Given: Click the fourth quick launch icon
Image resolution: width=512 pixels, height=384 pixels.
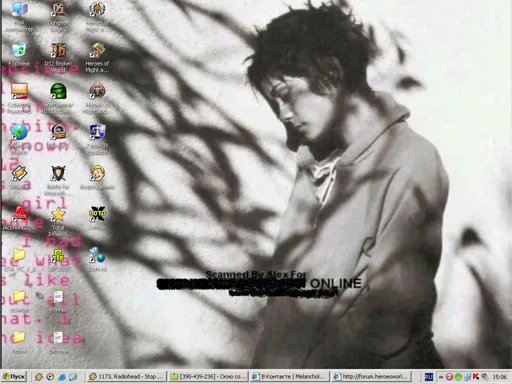Looking at the screenshot, I should [x=73, y=377].
